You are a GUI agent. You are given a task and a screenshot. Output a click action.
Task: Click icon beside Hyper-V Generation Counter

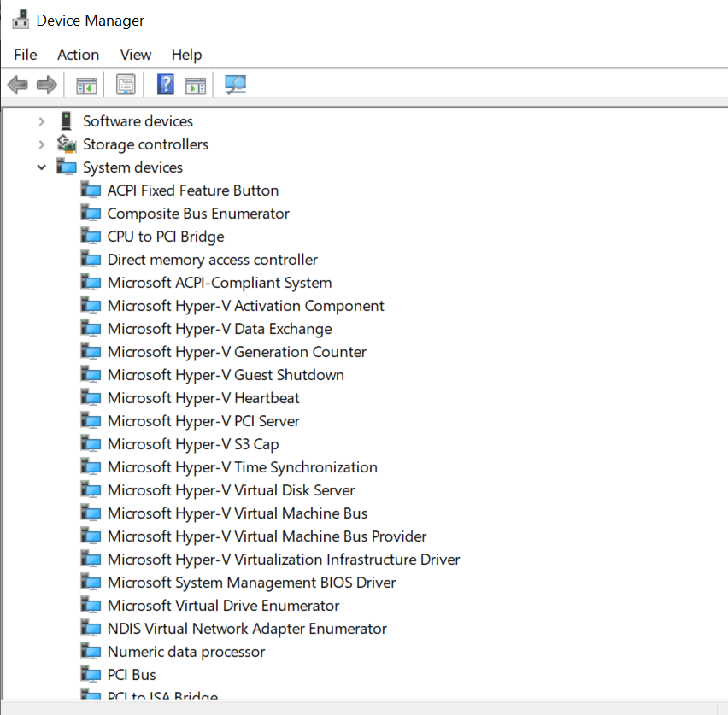coord(91,351)
